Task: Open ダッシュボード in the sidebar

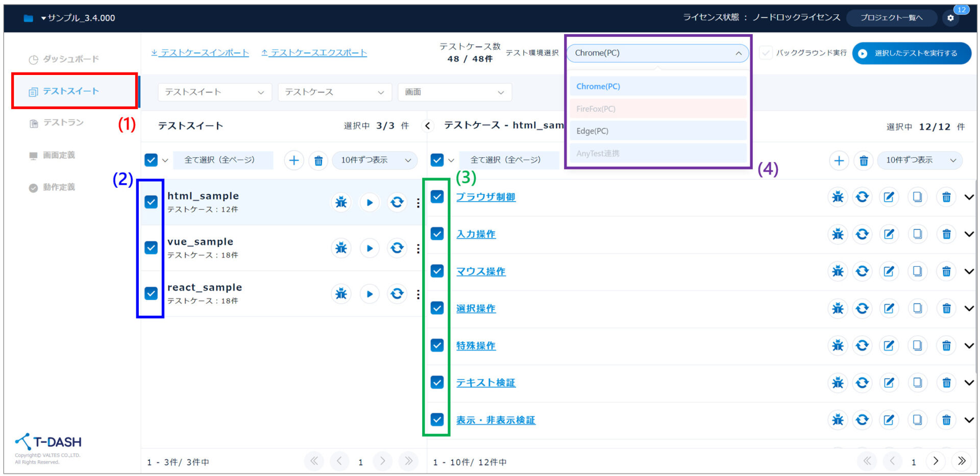Action: click(x=70, y=59)
